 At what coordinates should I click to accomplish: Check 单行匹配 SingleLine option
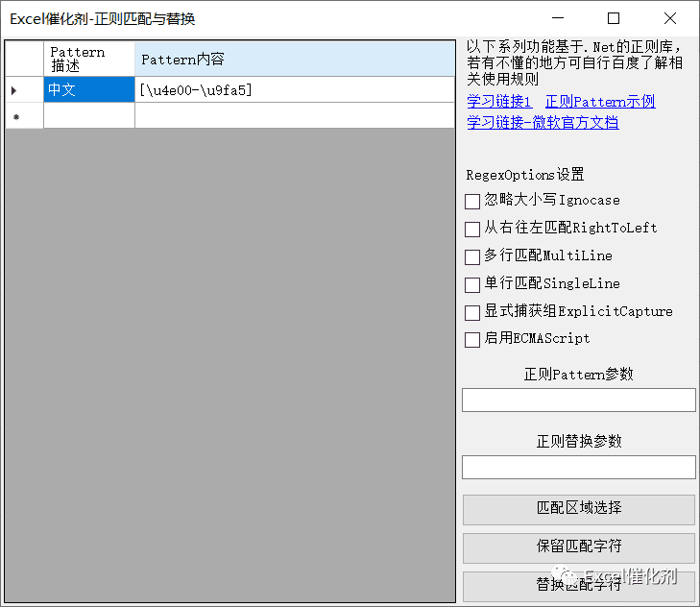(x=472, y=284)
